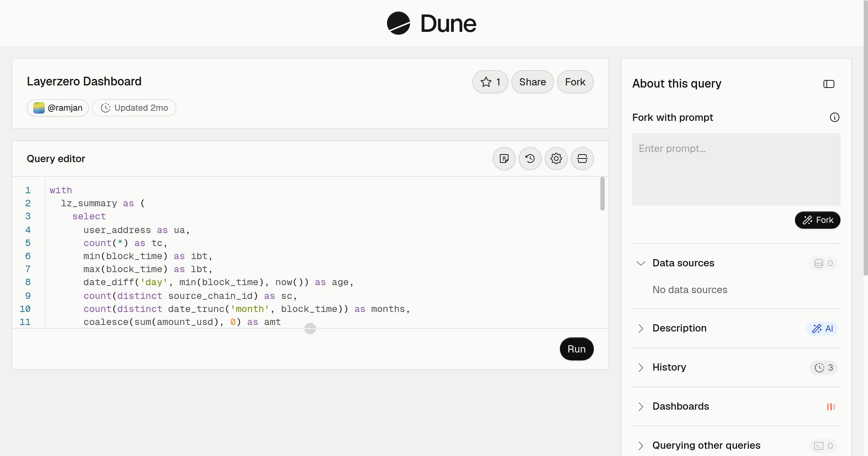
Task: Click the black Fork with AI button
Action: pos(817,220)
